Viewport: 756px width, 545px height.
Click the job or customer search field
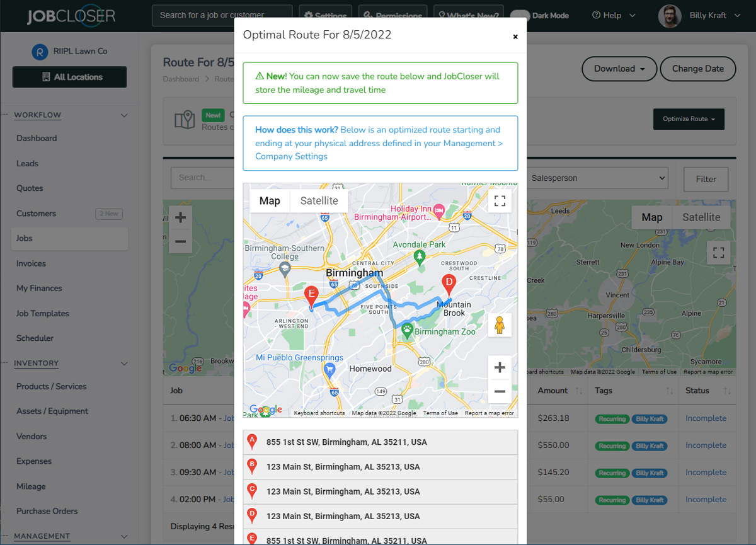click(x=222, y=15)
